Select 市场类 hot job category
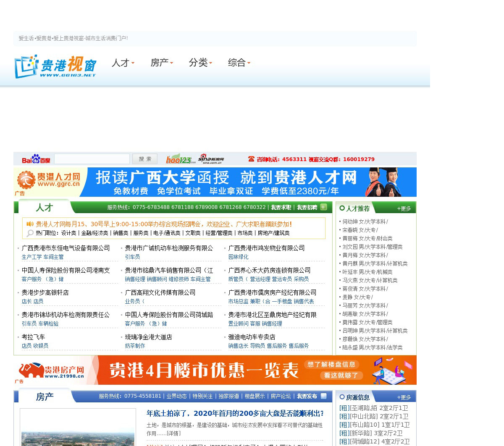Viewport: 504px width, 446px height. coord(245,233)
